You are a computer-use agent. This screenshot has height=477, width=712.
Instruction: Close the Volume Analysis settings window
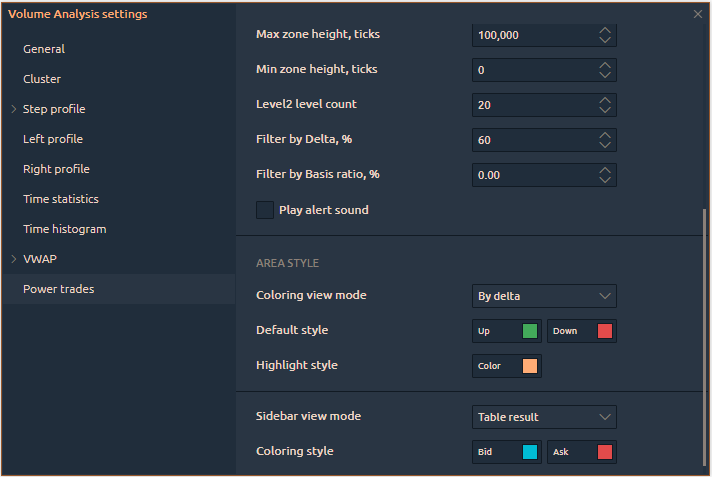point(697,14)
